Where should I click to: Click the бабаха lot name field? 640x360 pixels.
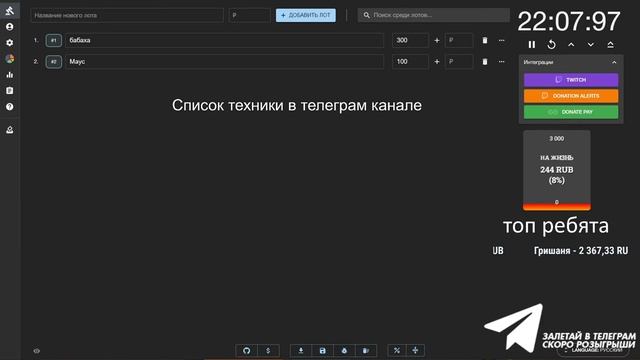coord(224,40)
